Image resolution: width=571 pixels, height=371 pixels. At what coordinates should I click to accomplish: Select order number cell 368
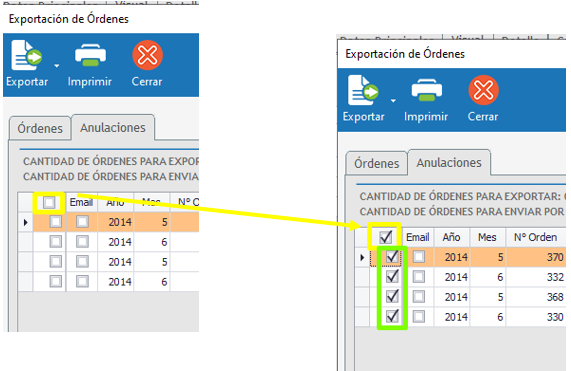tap(536, 297)
